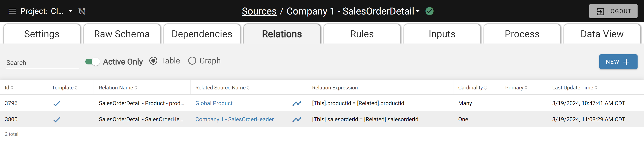Screen dimensions: 644x143
Task: Select the Graph view radio button
Action: coord(192,61)
